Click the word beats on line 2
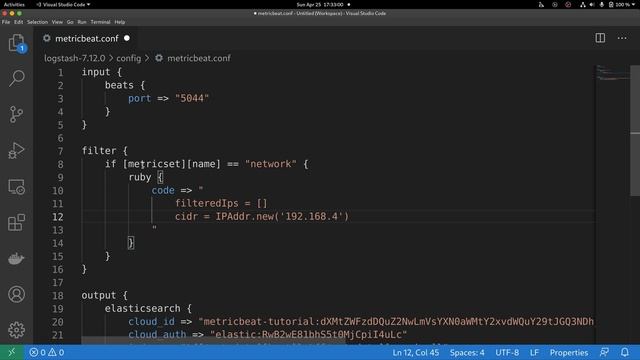Viewport: 640px width, 360px height. (x=119, y=85)
